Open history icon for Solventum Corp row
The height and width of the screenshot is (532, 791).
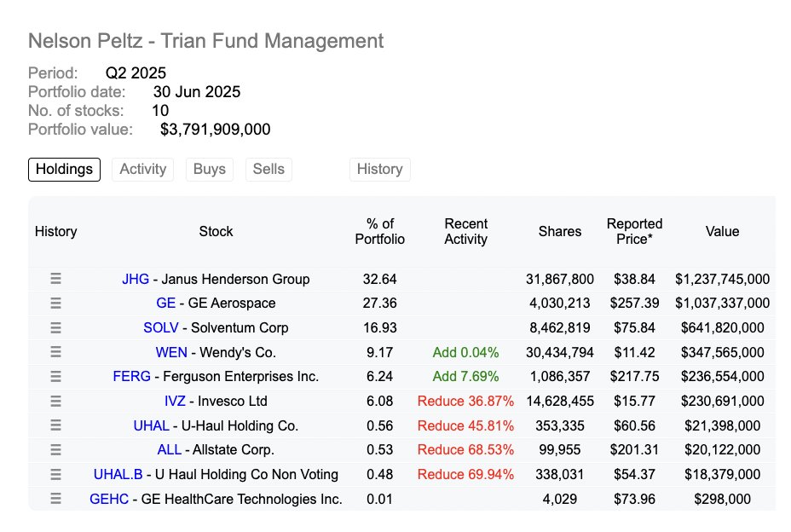pyautogui.click(x=55, y=327)
